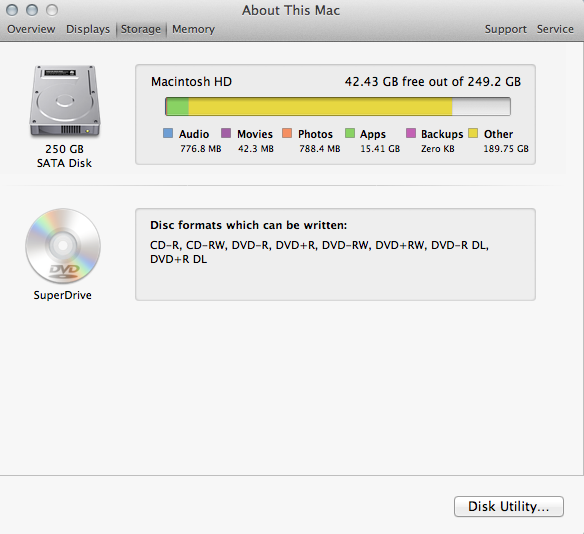
Task: Click the '42.43 GB free out of 249.2 GB' text
Action: pyautogui.click(x=433, y=82)
